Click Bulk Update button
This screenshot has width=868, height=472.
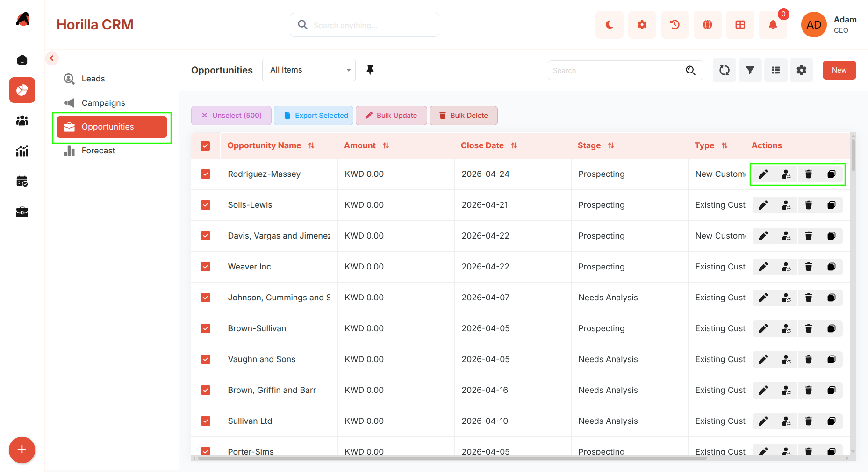(x=391, y=116)
